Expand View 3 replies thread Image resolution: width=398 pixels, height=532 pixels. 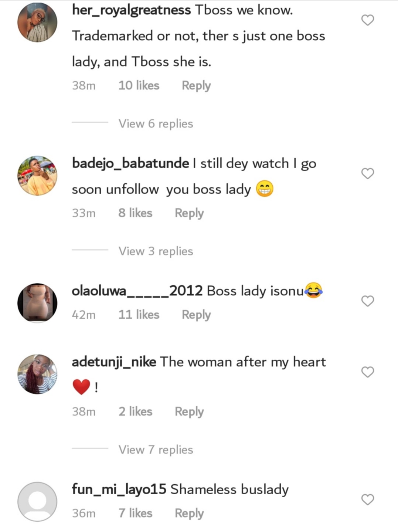pyautogui.click(x=156, y=251)
